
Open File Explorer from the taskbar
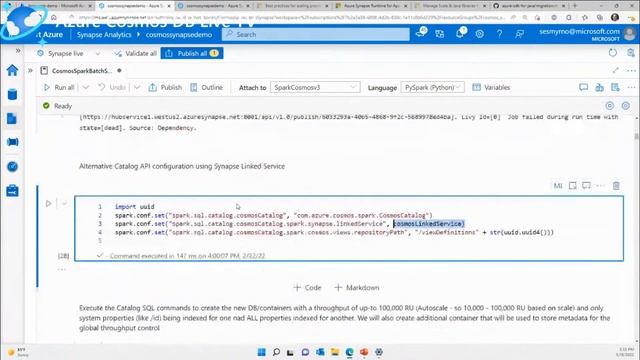coord(335,352)
